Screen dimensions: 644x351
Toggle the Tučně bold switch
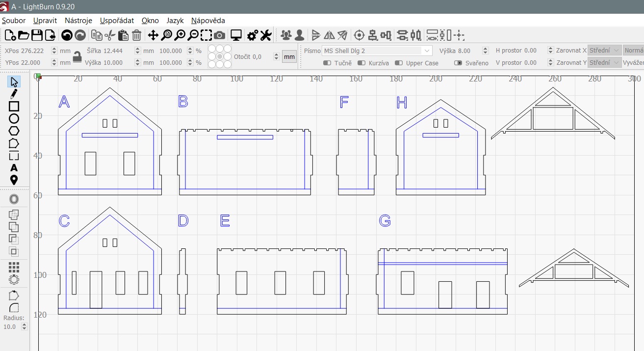tap(327, 63)
